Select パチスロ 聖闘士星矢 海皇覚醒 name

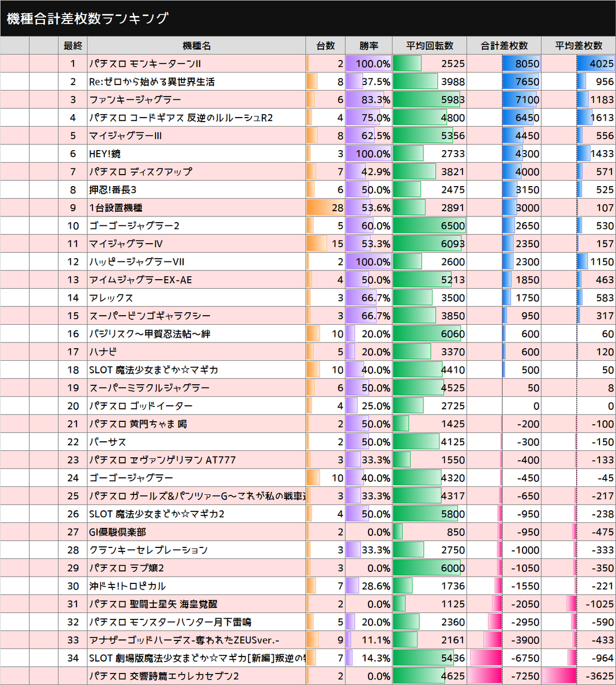[153, 604]
